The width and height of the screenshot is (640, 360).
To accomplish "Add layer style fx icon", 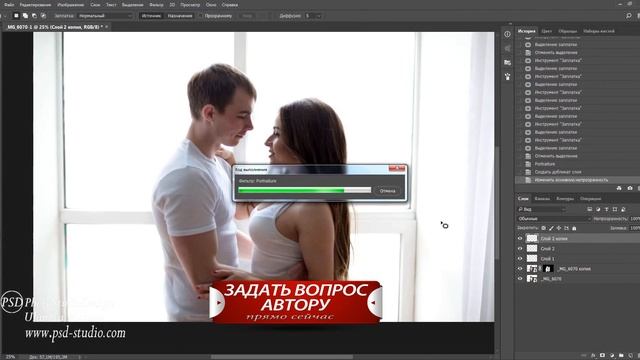I will 593,356.
